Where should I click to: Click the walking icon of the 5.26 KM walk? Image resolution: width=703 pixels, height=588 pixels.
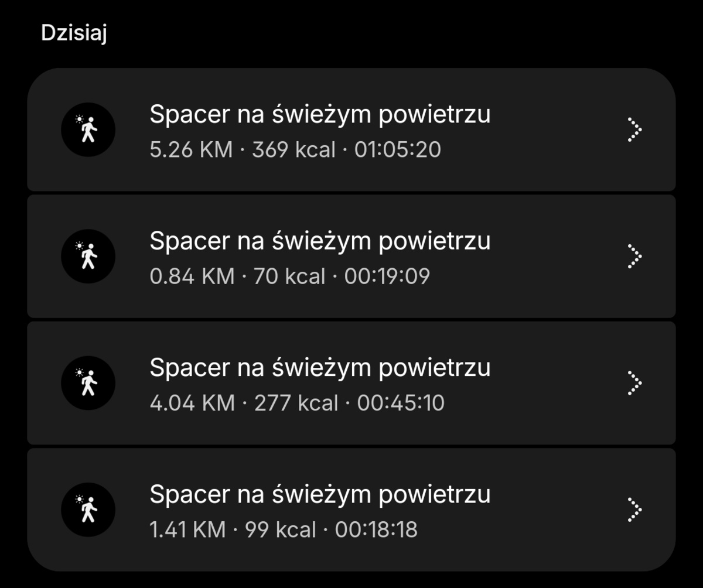click(88, 130)
